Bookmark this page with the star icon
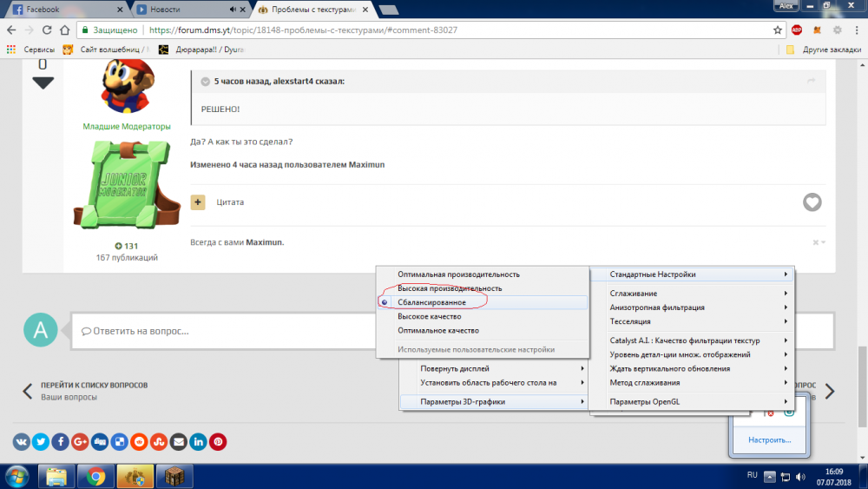 pyautogui.click(x=778, y=30)
